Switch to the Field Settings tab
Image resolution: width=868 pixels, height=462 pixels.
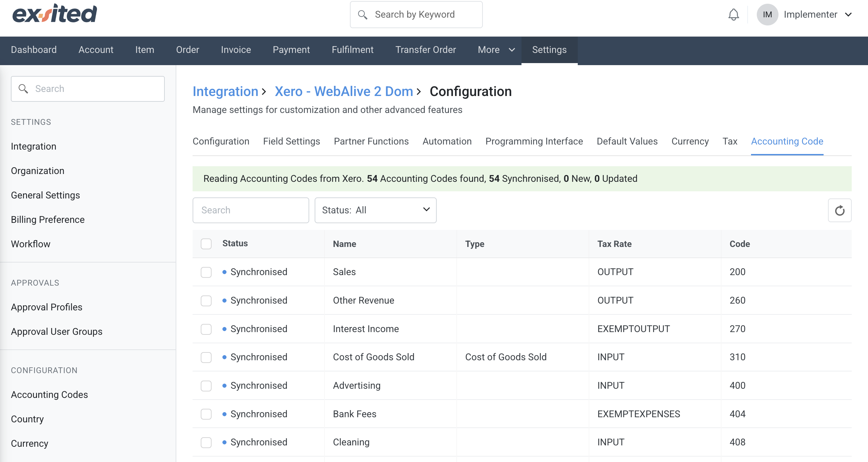click(291, 141)
